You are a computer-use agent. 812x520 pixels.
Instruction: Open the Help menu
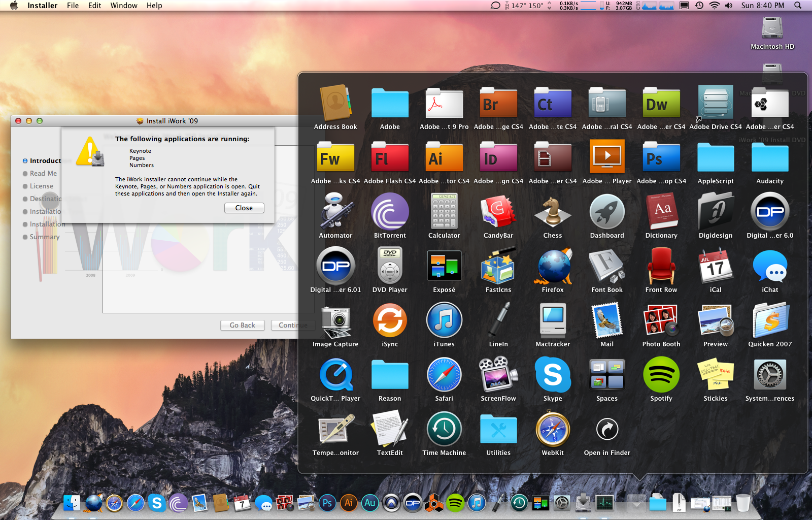(x=154, y=6)
